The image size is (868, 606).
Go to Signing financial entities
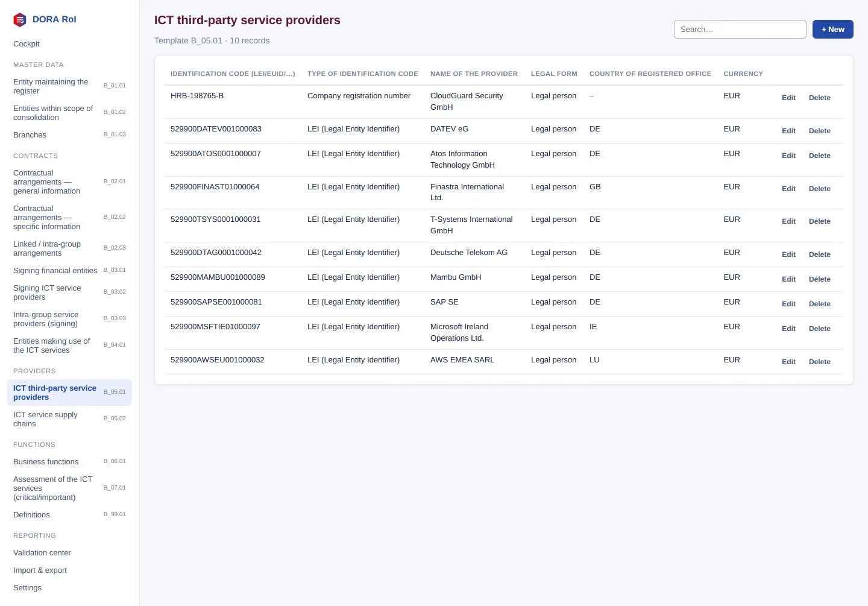(x=69, y=271)
